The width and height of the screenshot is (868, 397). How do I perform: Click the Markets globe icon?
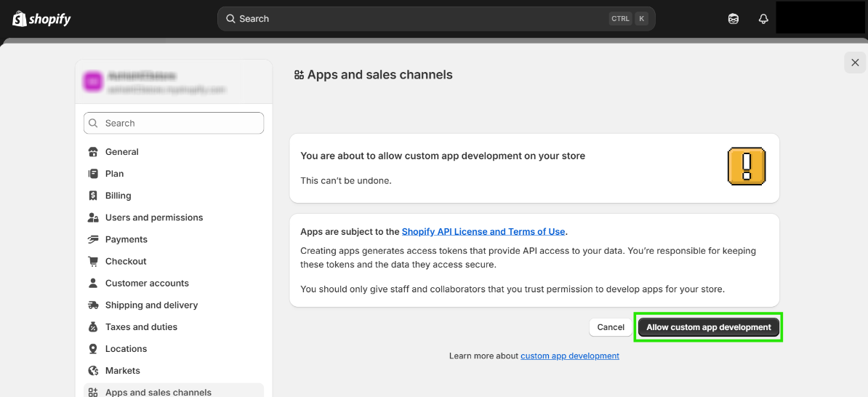click(93, 371)
